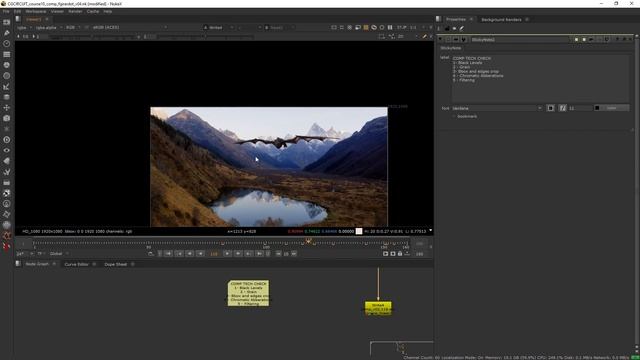Open the Channel nodes toolbar icon
The image size is (640, 360).
tap(7, 54)
